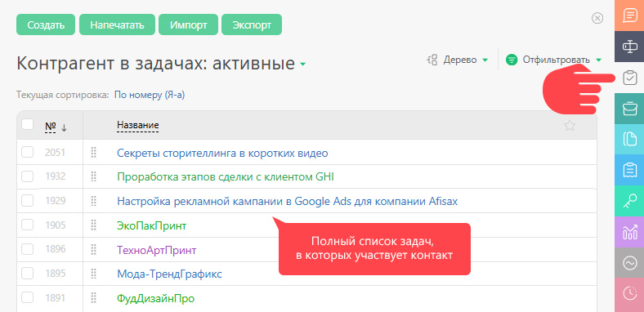Image resolution: width=644 pixels, height=312 pixels.
Task: Grab the drag handle of task 1891
Action: click(93, 298)
